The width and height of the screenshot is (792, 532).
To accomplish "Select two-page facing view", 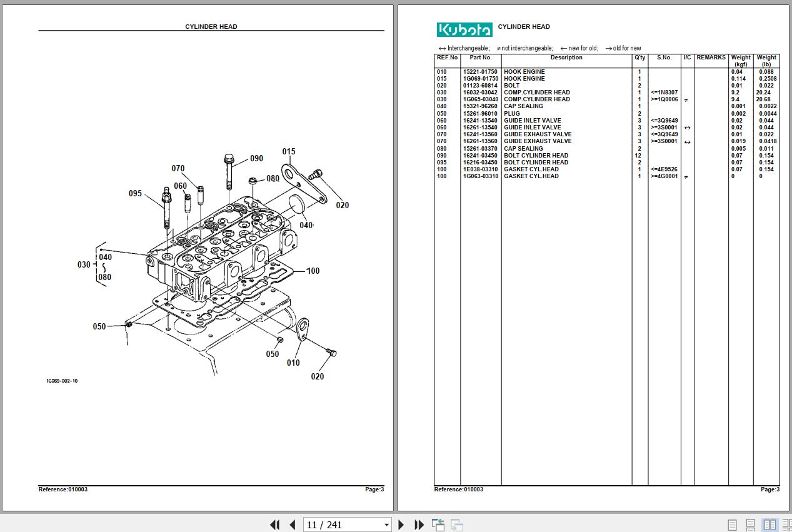I will pyautogui.click(x=769, y=524).
